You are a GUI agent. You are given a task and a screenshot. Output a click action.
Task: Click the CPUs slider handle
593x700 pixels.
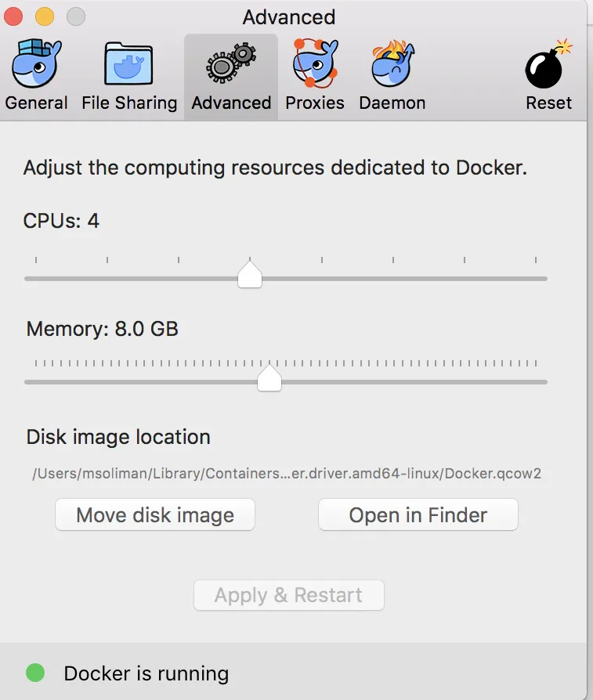250,275
